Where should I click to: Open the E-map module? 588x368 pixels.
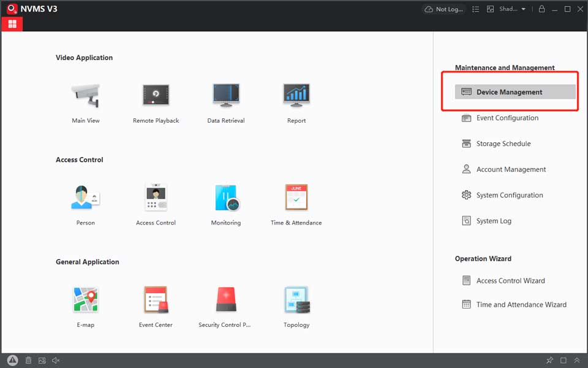pos(85,300)
